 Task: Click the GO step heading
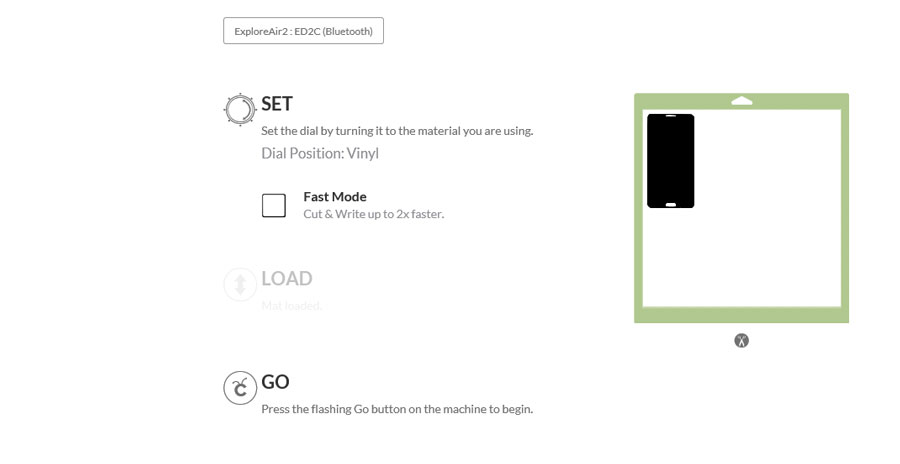point(275,382)
